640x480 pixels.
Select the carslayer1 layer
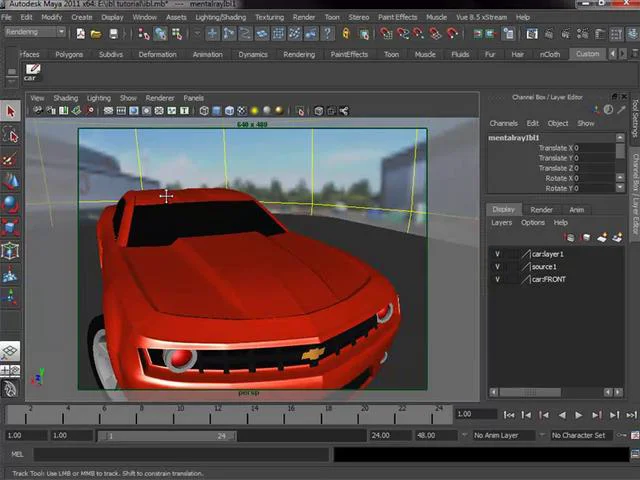(547, 254)
